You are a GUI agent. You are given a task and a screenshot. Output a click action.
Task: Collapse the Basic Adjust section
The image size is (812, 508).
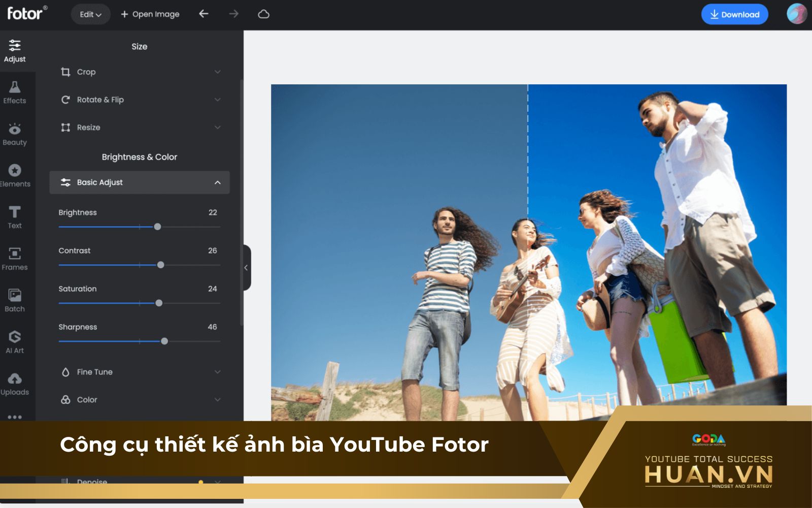(x=218, y=182)
